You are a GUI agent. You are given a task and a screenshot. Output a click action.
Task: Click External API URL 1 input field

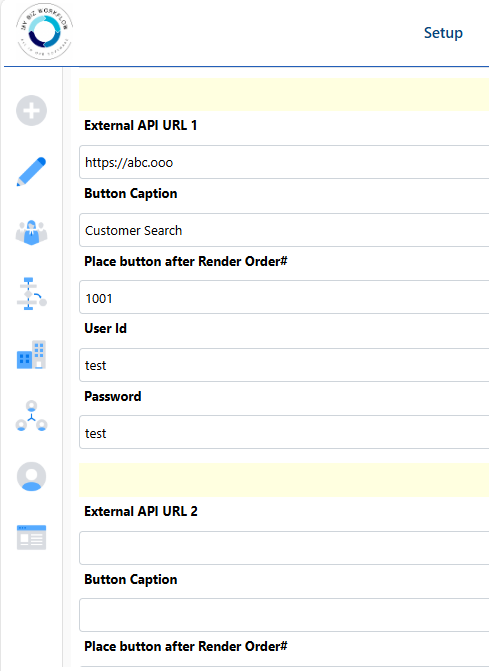[284, 162]
